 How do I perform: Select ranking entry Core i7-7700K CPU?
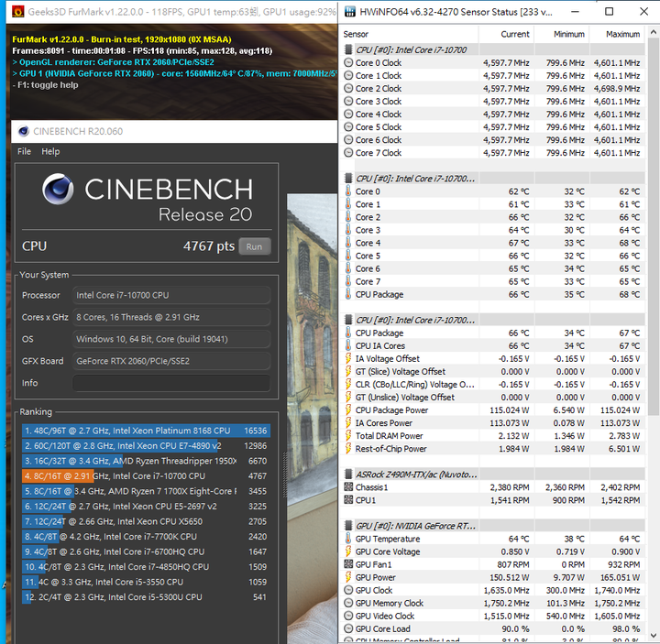click(x=146, y=537)
